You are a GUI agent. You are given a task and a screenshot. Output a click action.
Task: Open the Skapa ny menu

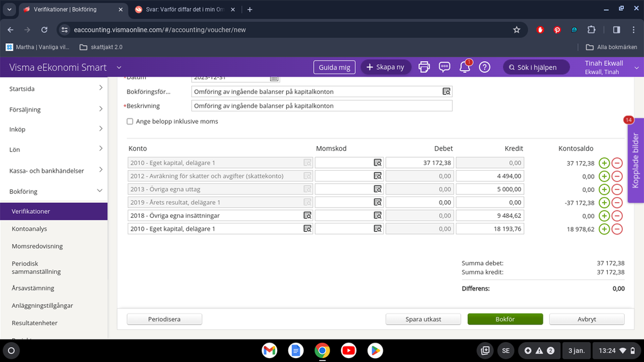(385, 67)
